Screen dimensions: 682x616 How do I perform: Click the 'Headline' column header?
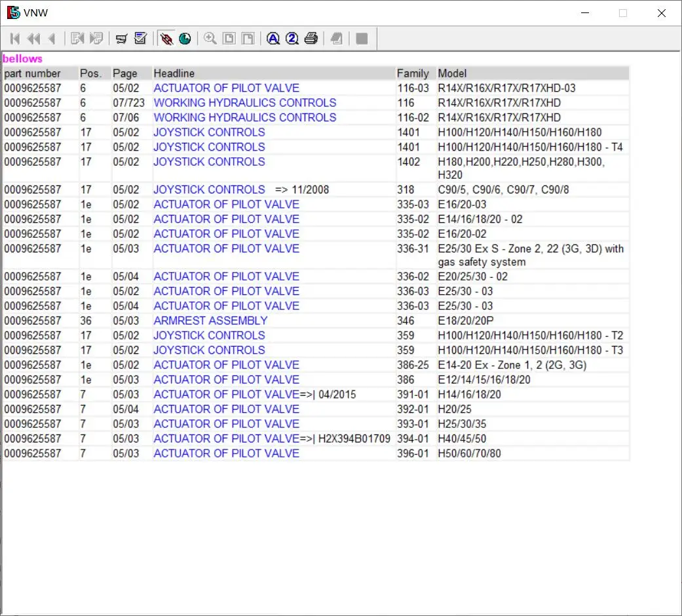pos(174,73)
